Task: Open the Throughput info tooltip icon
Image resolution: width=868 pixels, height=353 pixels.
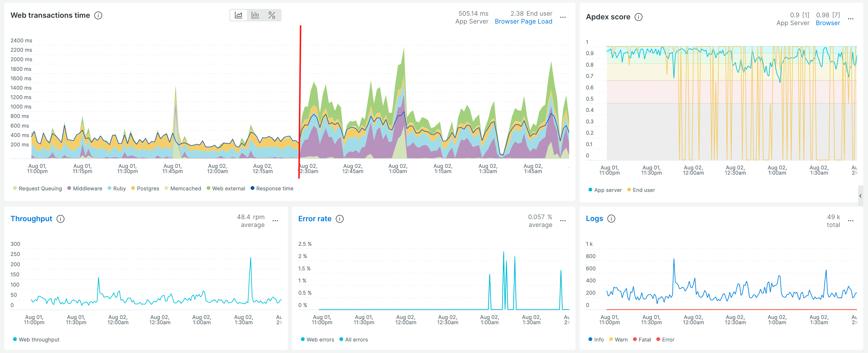Action: point(60,219)
